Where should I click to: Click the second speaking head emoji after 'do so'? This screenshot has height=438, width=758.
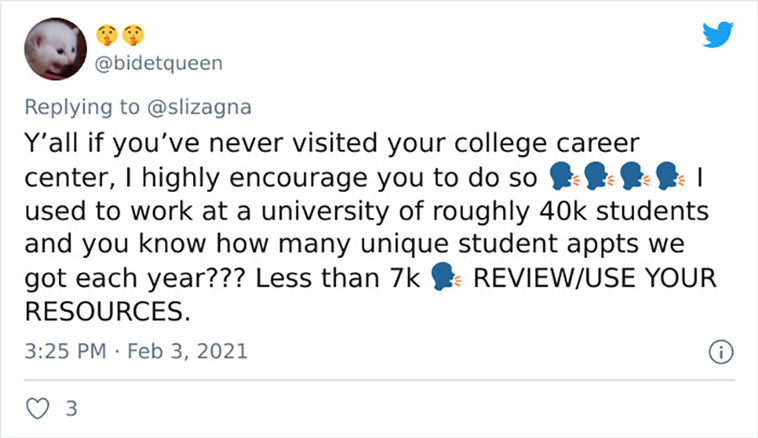click(x=599, y=176)
